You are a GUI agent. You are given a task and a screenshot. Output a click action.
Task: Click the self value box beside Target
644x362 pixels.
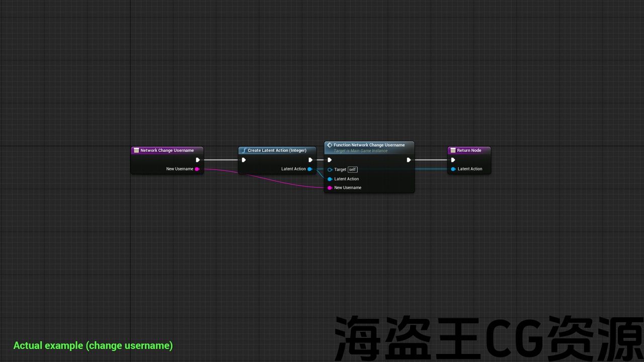click(352, 169)
